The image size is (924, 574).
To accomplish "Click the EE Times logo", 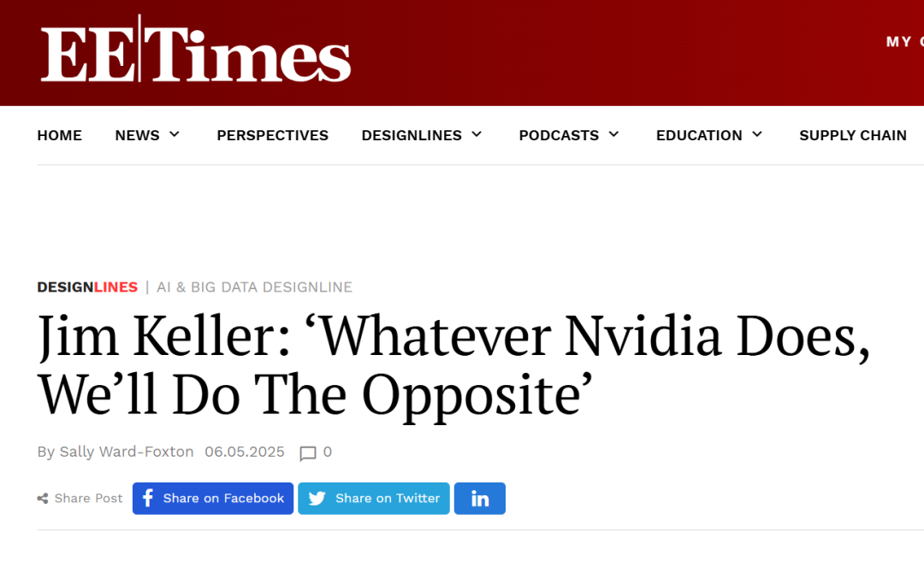I will pyautogui.click(x=196, y=50).
